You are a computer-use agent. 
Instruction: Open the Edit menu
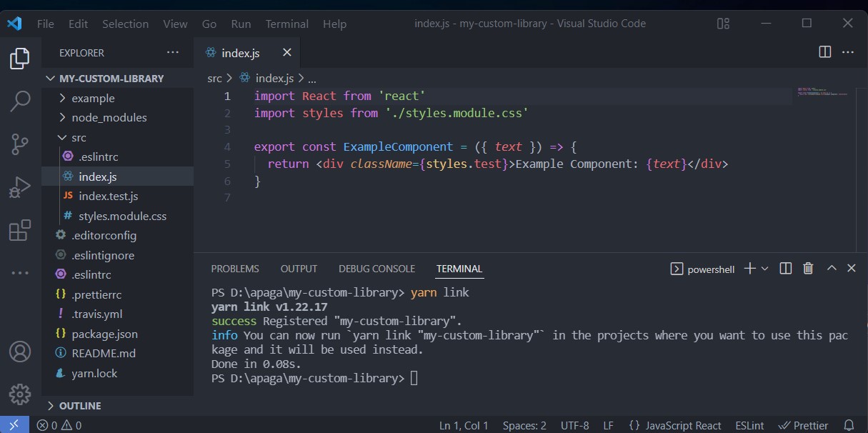click(78, 24)
